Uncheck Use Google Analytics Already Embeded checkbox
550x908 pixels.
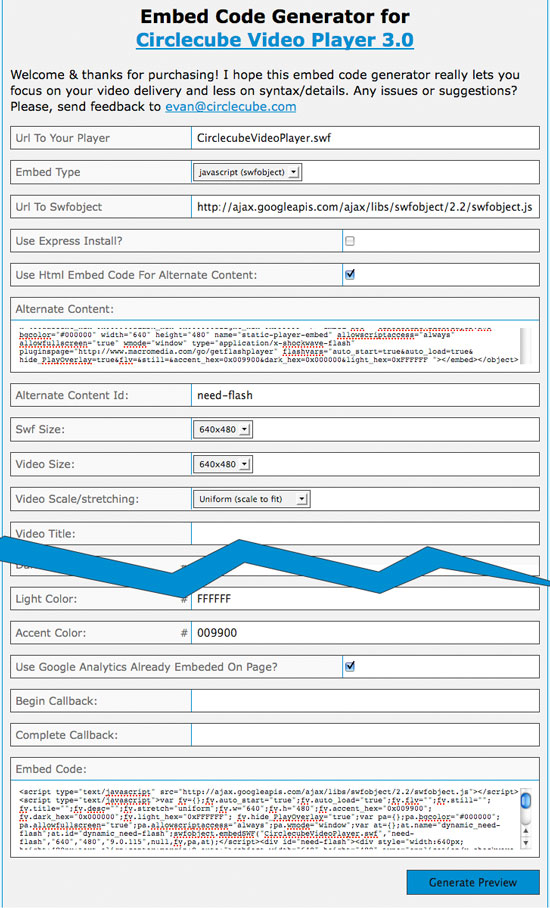(350, 667)
